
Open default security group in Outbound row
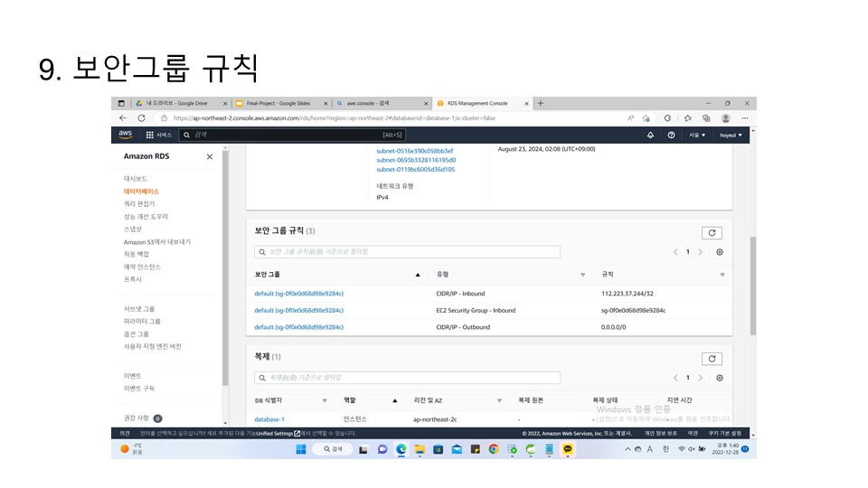[x=299, y=327]
